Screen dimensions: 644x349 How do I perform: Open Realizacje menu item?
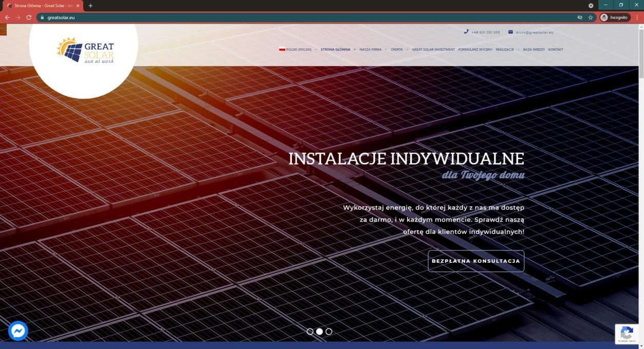505,50
